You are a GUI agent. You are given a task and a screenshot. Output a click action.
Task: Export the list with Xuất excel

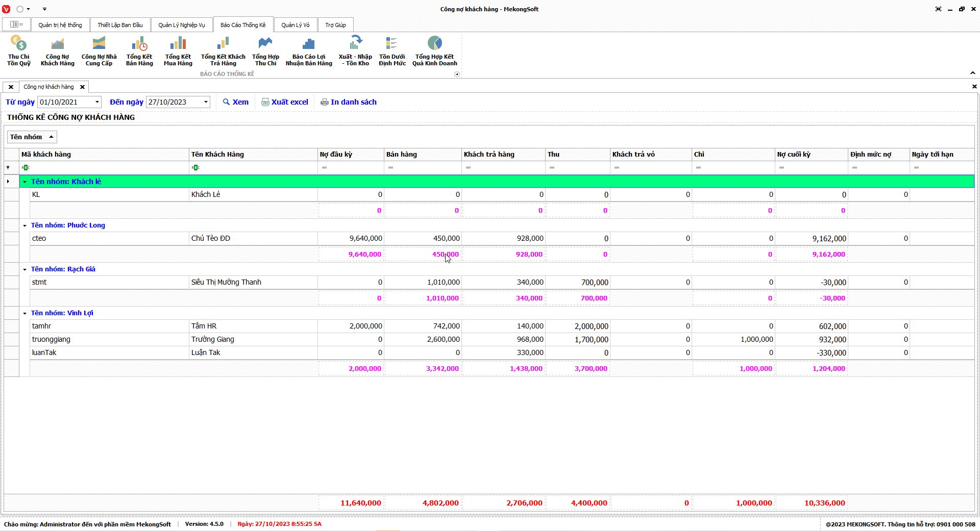click(285, 102)
